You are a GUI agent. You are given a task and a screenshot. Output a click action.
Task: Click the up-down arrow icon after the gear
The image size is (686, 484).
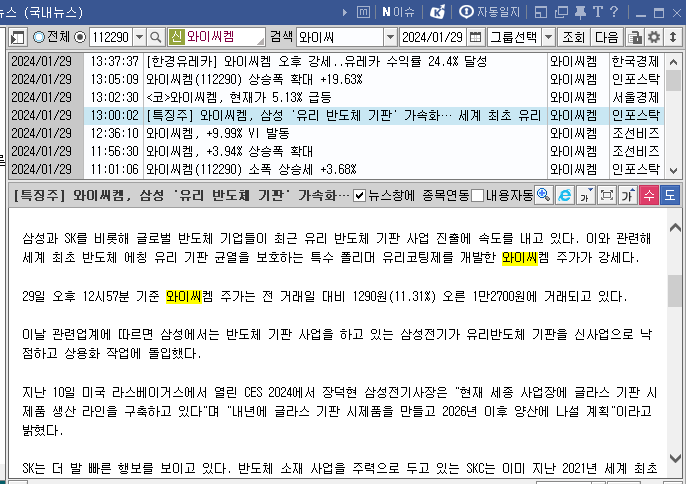[x=673, y=37]
